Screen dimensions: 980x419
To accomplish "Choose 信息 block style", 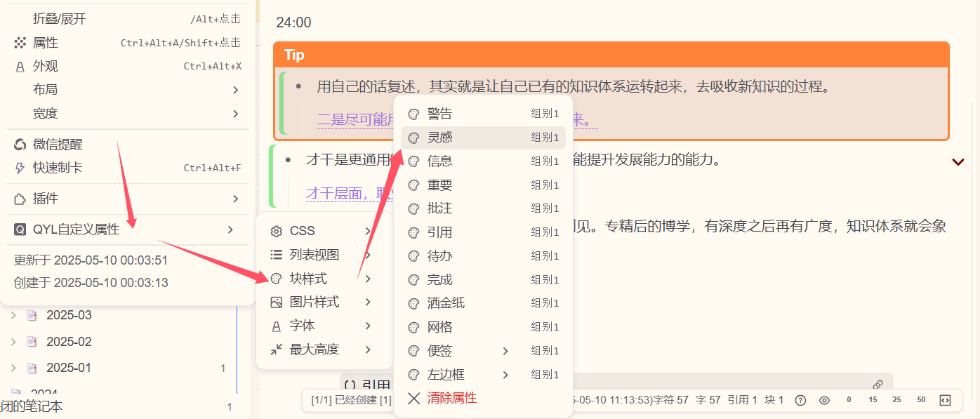I will tap(483, 161).
